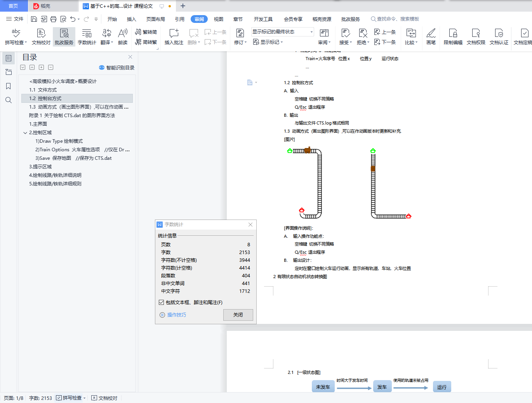Image resolution: width=532 pixels, height=403 pixels.
Task: Open 字数统计 word count tool in ribbon
Action: coord(87,37)
